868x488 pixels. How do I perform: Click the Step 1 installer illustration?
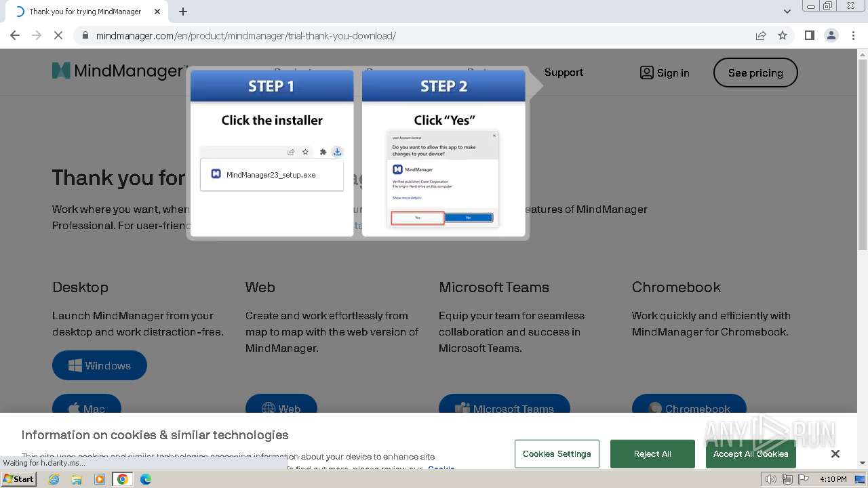click(272, 153)
